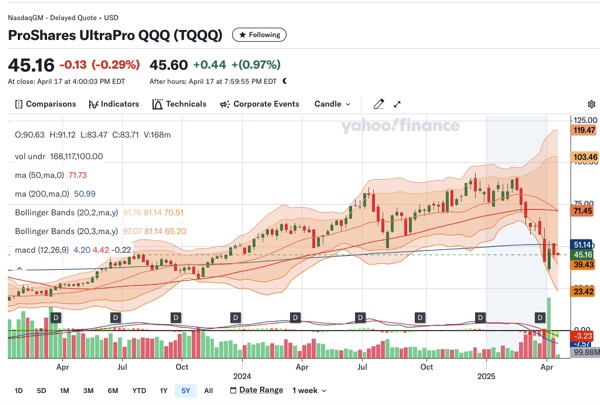Click the Date Range calendar icon
This screenshot has width=600, height=405.
(234, 390)
